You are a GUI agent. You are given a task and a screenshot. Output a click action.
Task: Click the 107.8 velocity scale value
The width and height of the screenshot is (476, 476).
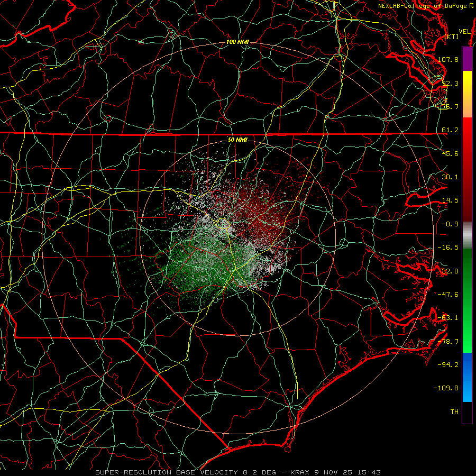pyautogui.click(x=448, y=59)
